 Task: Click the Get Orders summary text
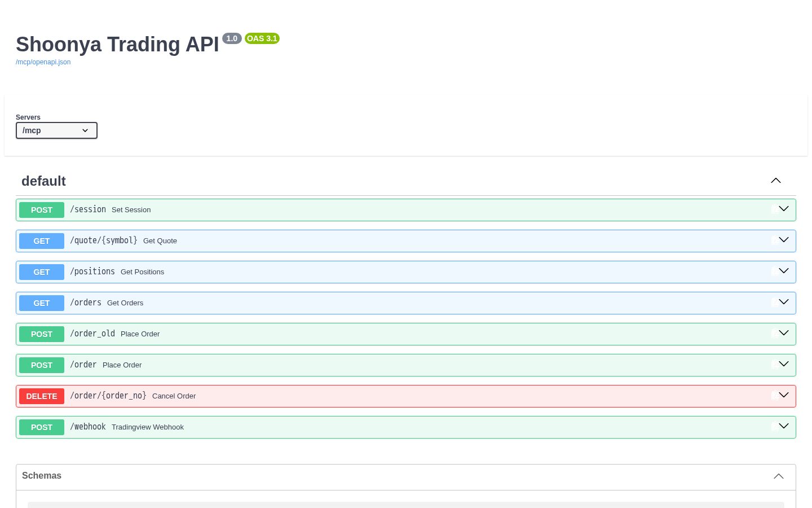(x=125, y=303)
